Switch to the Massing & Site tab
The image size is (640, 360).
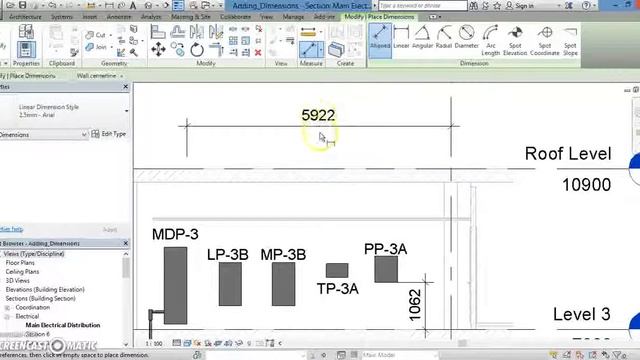pos(191,17)
